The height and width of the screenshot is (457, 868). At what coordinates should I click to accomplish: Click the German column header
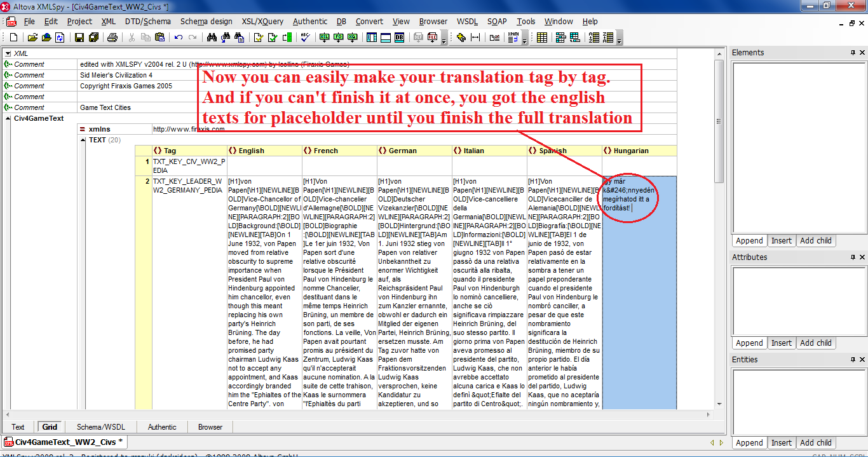[x=414, y=151]
